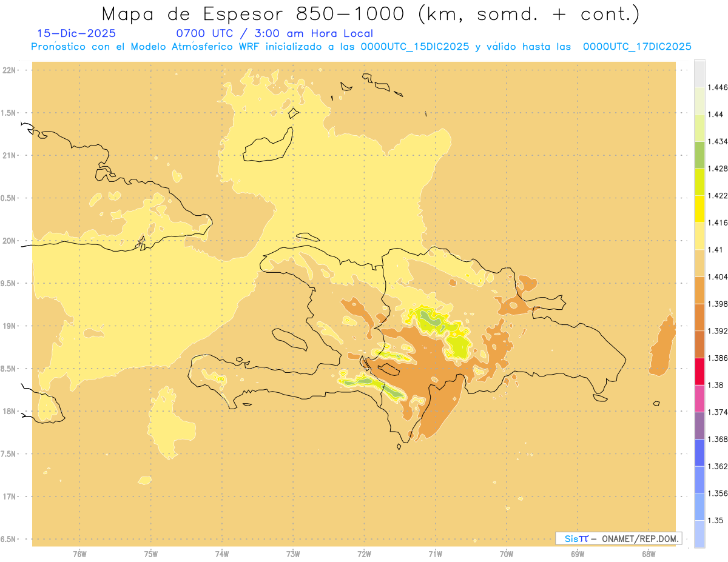Screen dimensions: 728x562
Task: Click the green legend band between 1.434 and 1.428
Action: pos(699,155)
